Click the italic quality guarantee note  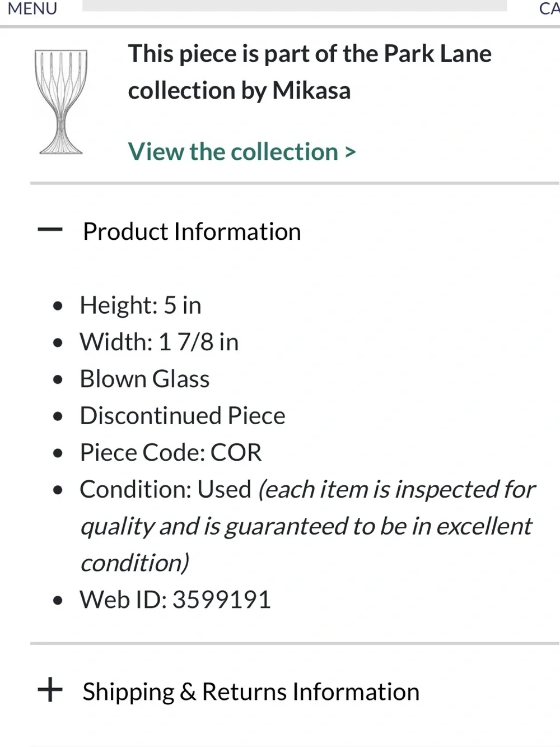pos(307,526)
